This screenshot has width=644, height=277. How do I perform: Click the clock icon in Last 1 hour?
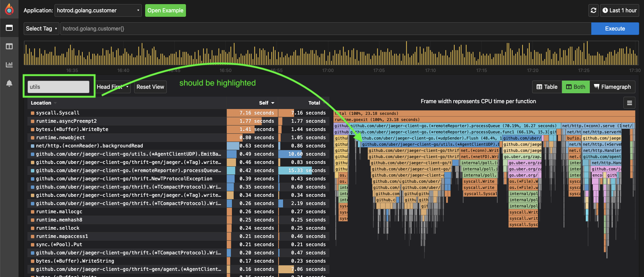[x=605, y=10]
